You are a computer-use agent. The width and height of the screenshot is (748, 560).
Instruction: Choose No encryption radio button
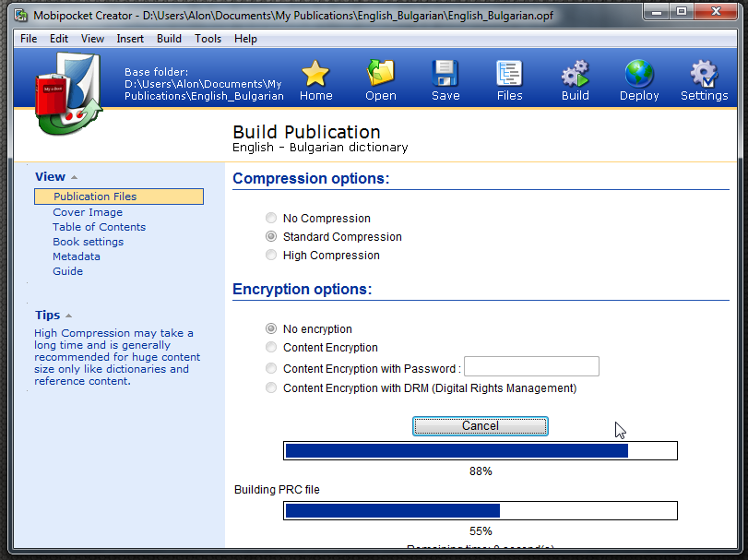(x=271, y=328)
